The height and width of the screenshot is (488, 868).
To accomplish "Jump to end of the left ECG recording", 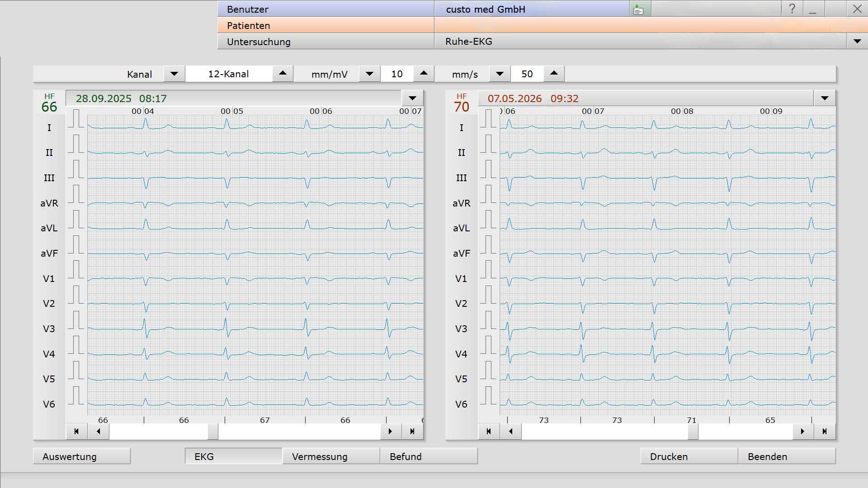I will (412, 432).
